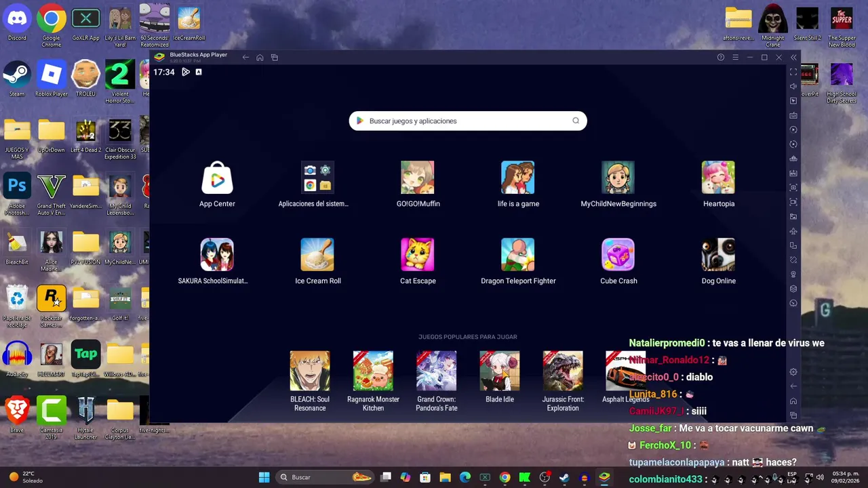Open multi-instance manager layers icon
Screen dimensions: 868x488
point(793,289)
